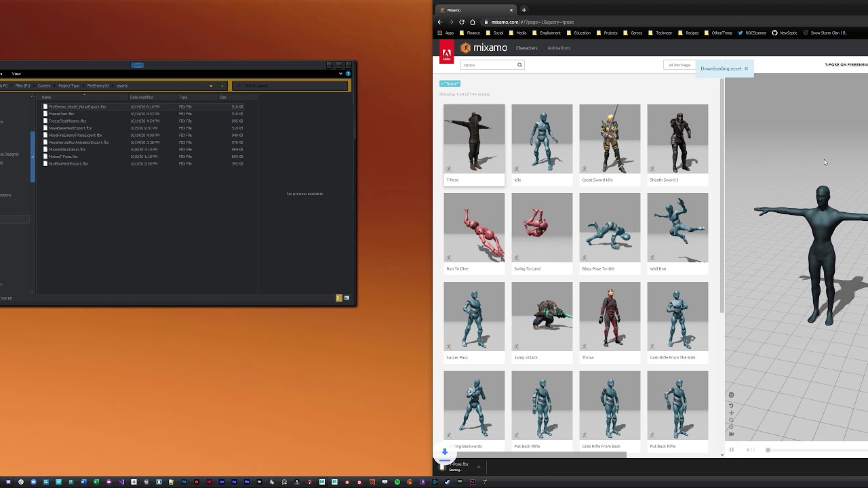Open the Finance bookmark folder
868x488 pixels.
click(x=470, y=33)
